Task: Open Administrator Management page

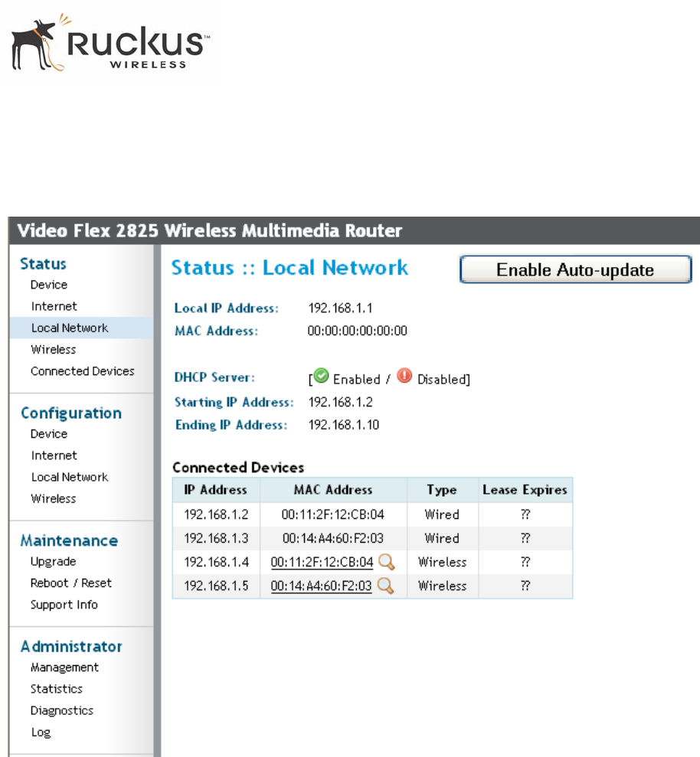Action: [64, 667]
